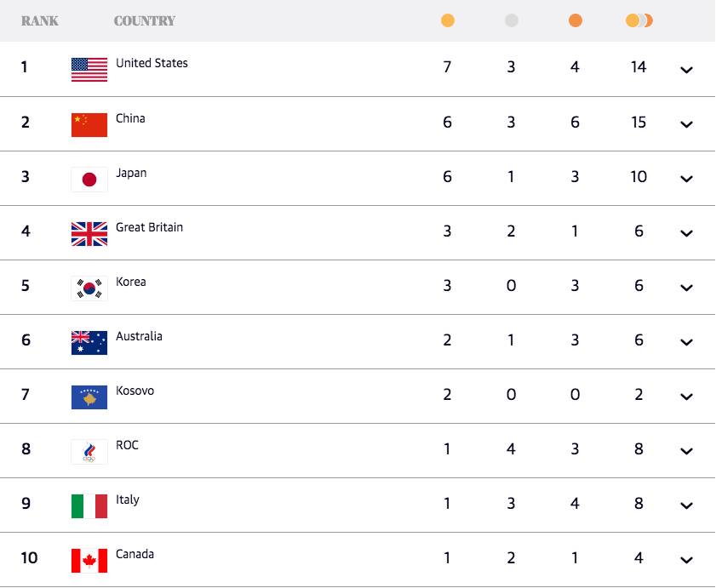The height and width of the screenshot is (588, 716).
Task: Click the COUNTRY column header
Action: (145, 20)
